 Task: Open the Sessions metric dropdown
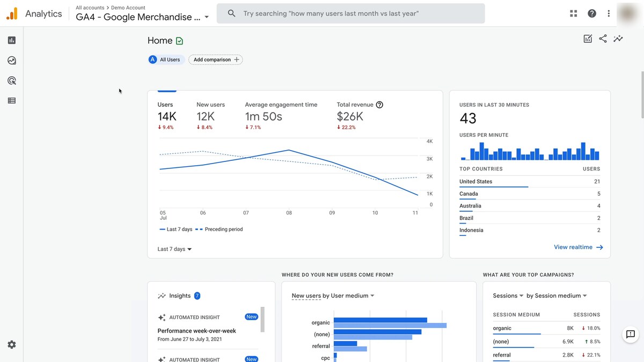[x=508, y=295]
